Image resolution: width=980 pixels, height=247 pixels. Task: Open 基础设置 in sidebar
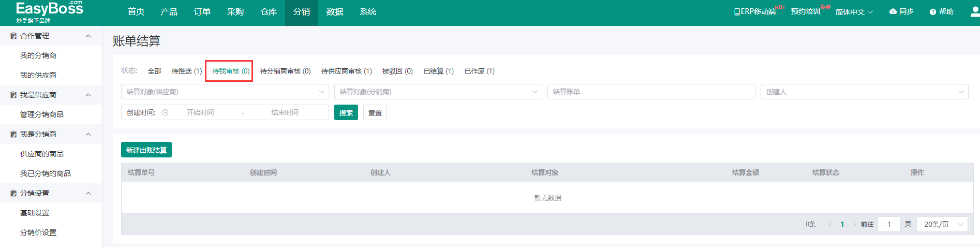(x=35, y=213)
